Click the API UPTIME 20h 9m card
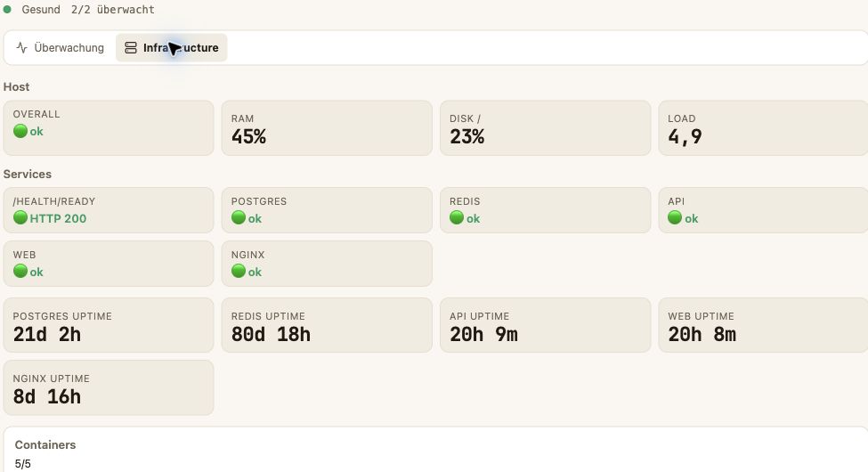 (x=545, y=325)
